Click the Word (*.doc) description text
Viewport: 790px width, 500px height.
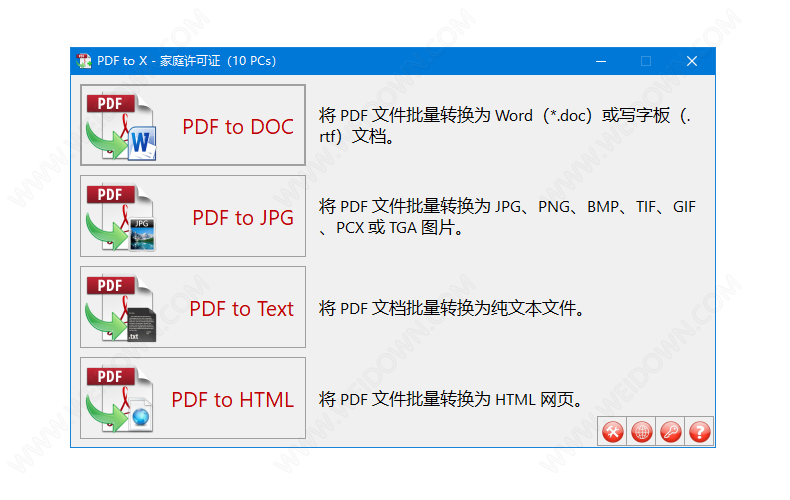pyautogui.click(x=505, y=126)
